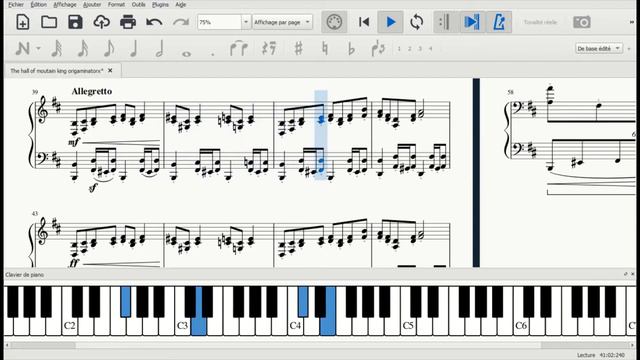
Task: Apply a sharp accidental
Action: coord(298,49)
